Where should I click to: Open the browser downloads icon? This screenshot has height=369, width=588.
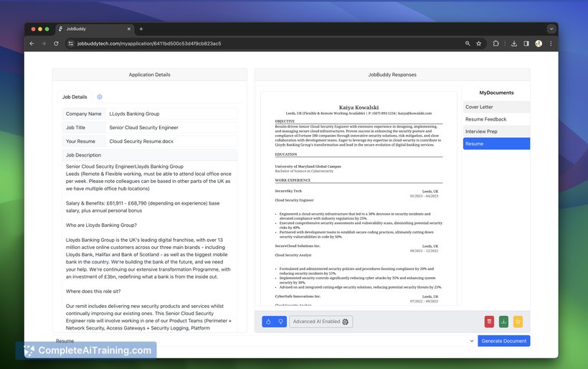pyautogui.click(x=514, y=44)
